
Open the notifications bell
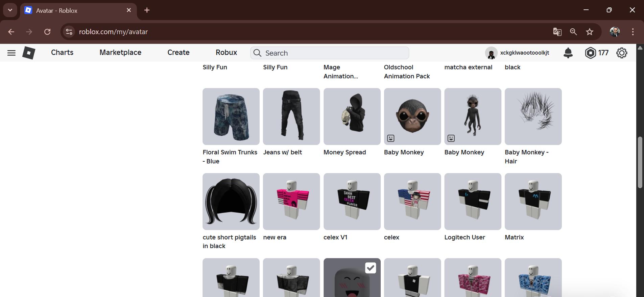[x=568, y=53]
